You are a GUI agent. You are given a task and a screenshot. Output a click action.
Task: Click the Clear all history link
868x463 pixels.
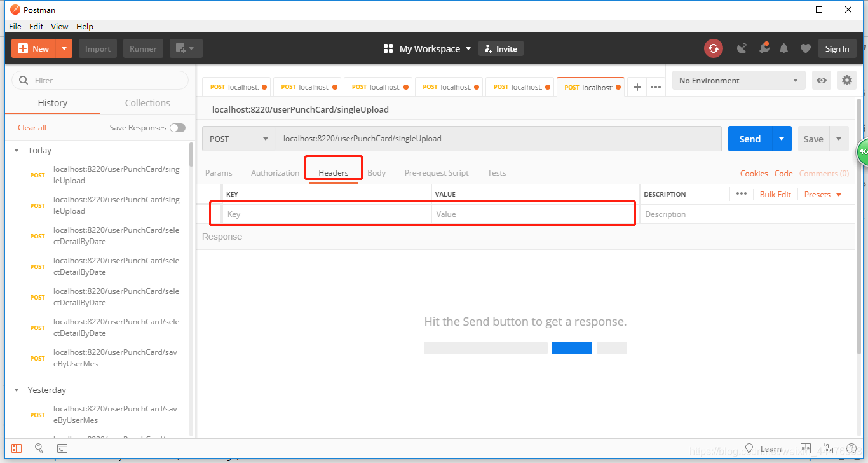click(32, 127)
